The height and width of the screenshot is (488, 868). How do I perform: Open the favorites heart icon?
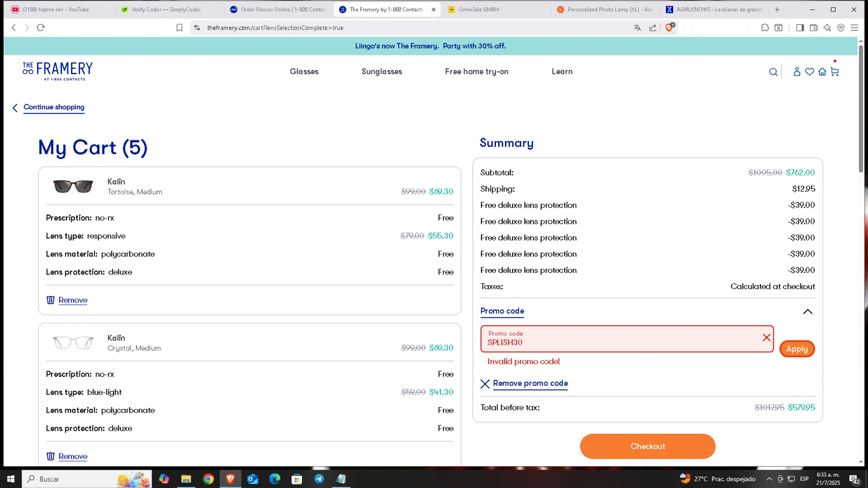tap(810, 72)
